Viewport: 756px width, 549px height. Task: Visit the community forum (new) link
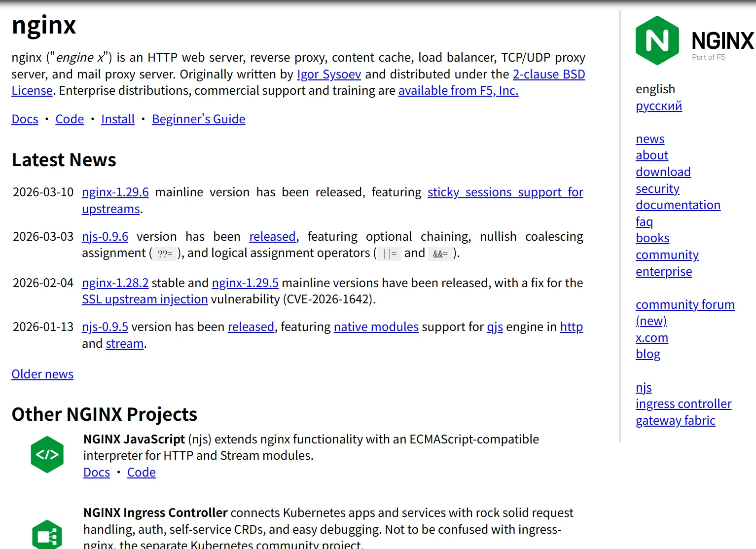click(x=684, y=305)
